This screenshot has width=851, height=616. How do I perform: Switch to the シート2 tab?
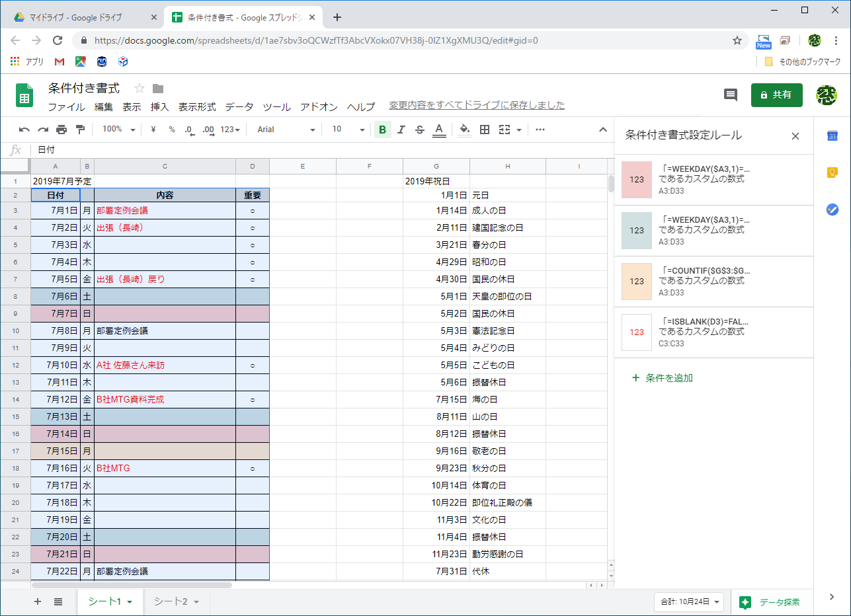tap(171, 602)
